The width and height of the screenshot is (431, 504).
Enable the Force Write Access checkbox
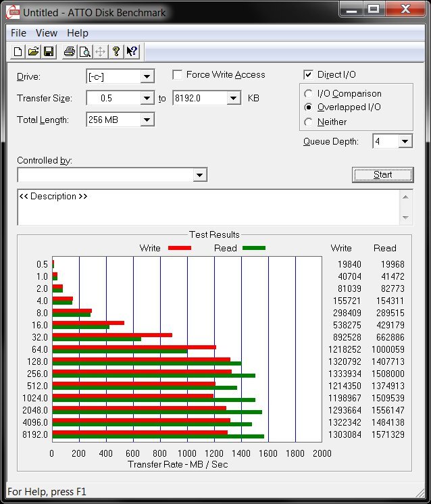(178, 75)
